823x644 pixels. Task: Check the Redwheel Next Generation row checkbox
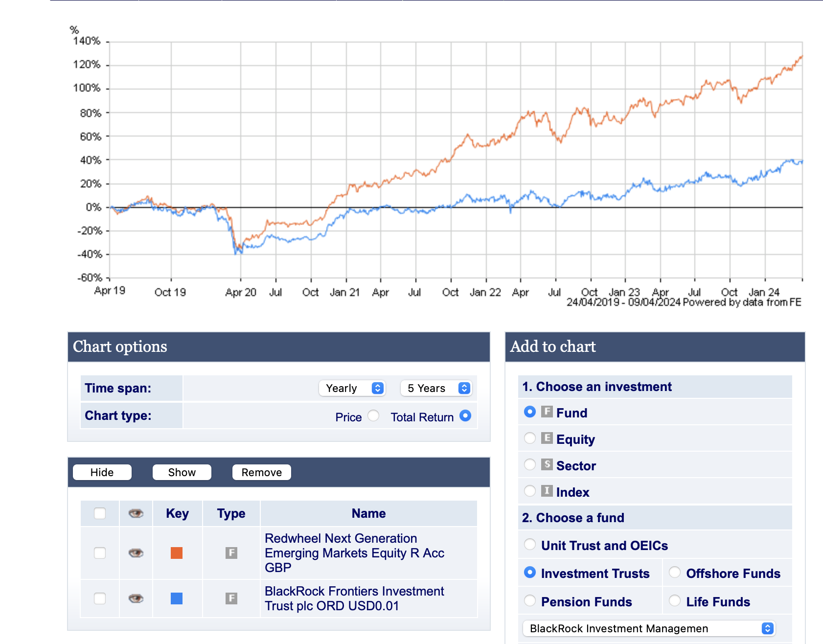(100, 553)
